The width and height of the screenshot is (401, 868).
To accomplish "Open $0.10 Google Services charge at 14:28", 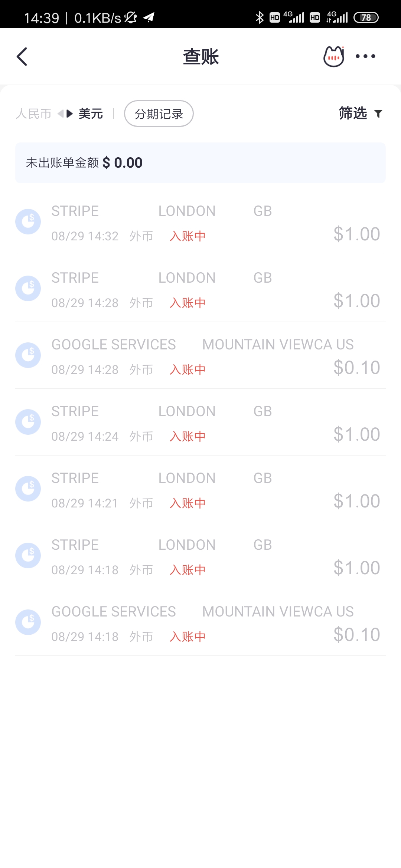I will click(x=200, y=355).
